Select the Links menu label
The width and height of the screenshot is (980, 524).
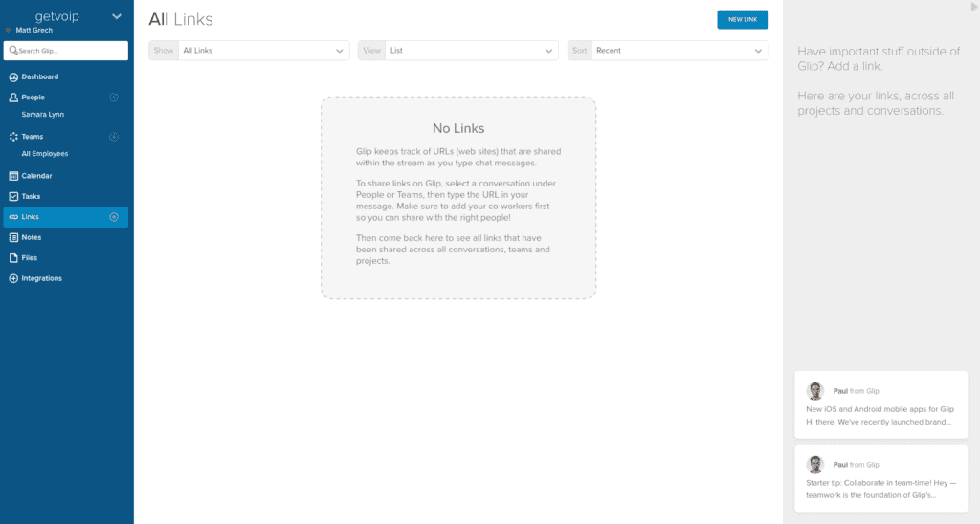(x=30, y=217)
